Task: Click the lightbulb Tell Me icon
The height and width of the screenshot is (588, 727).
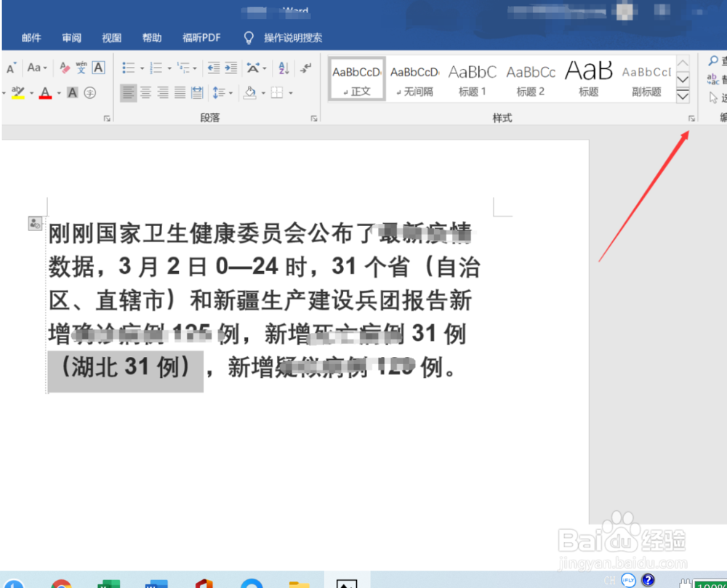Action: click(x=249, y=38)
